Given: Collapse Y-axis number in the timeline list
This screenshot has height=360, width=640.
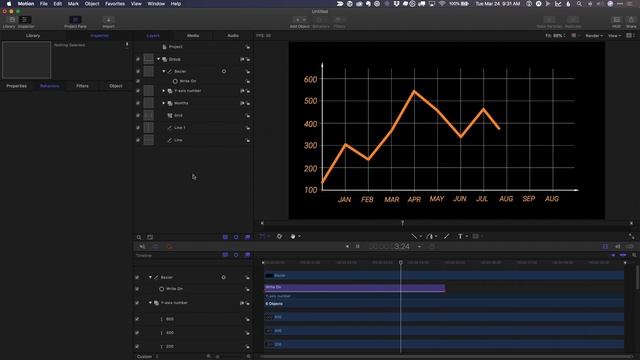Looking at the screenshot, I should tap(150, 303).
